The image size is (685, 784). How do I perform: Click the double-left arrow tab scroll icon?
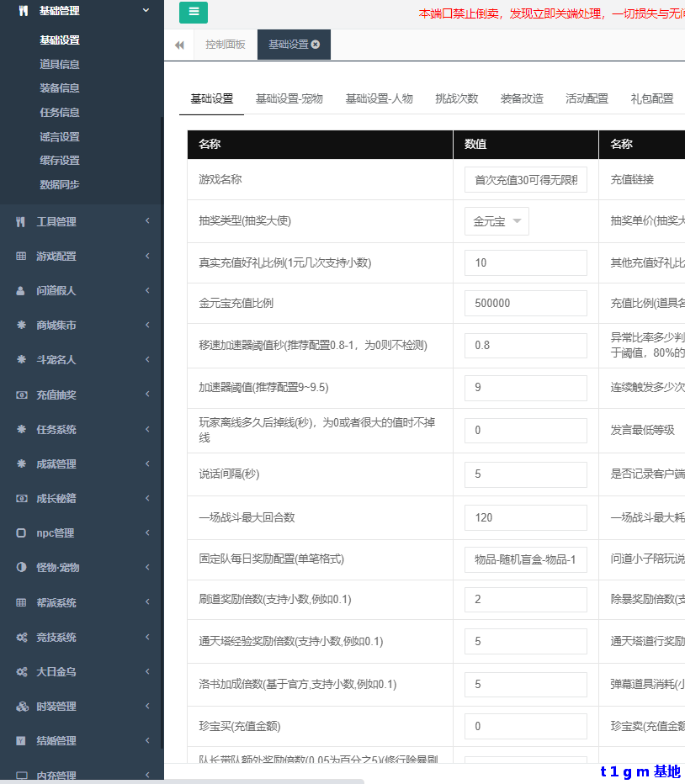(179, 45)
